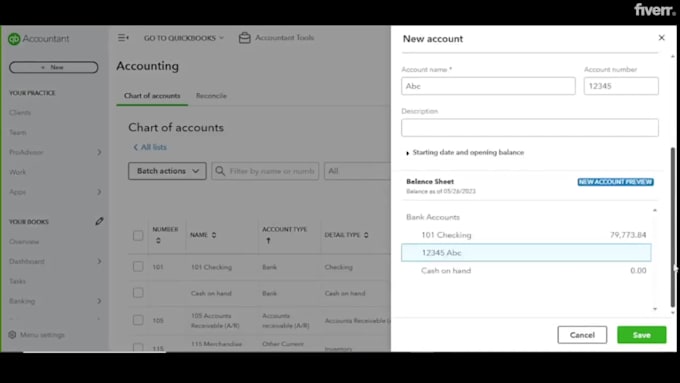Select the Cash on hand preview row
The width and height of the screenshot is (680, 383).
pos(526,270)
